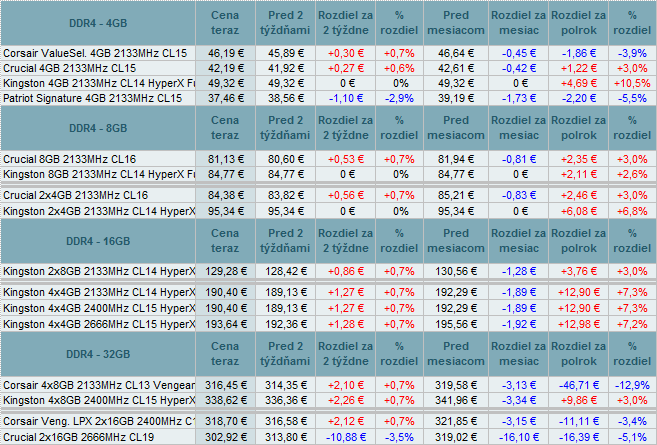657x445 pixels.
Task: Select the blue value "-1,10 €"
Action: click(346, 98)
